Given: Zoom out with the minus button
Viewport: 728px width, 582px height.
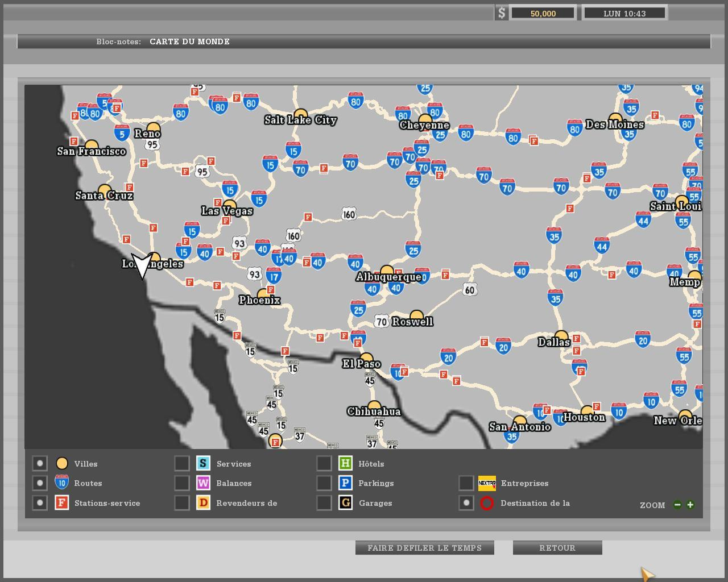Looking at the screenshot, I should click(677, 505).
